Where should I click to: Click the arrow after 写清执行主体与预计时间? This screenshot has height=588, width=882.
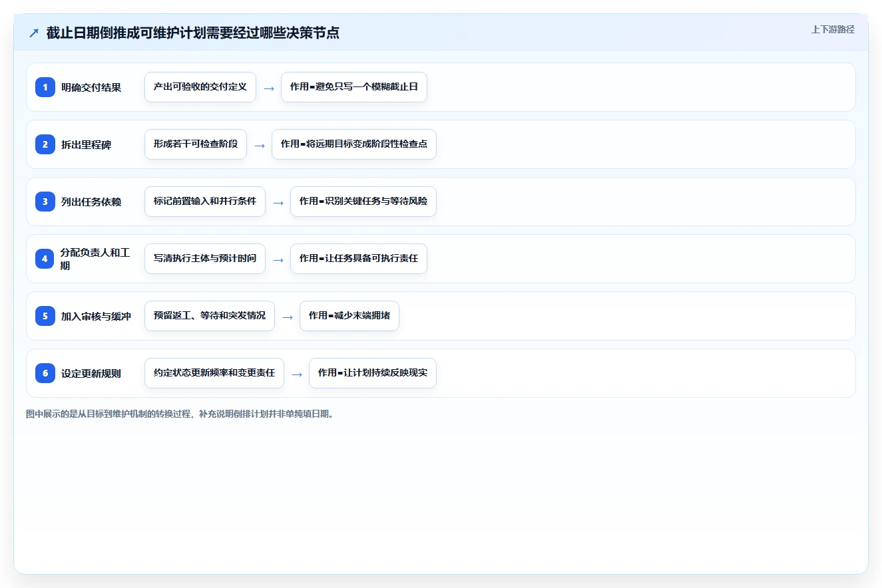[278, 259]
